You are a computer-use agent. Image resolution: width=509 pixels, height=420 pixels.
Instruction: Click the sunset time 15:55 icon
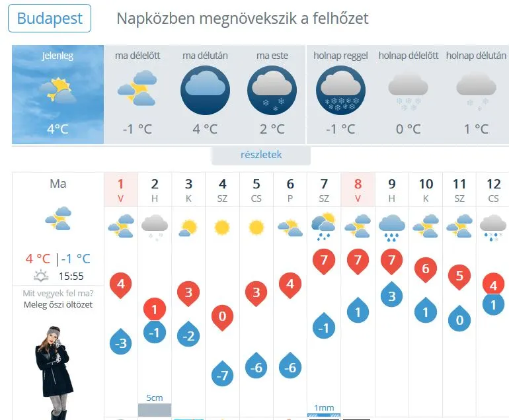pos(41,276)
